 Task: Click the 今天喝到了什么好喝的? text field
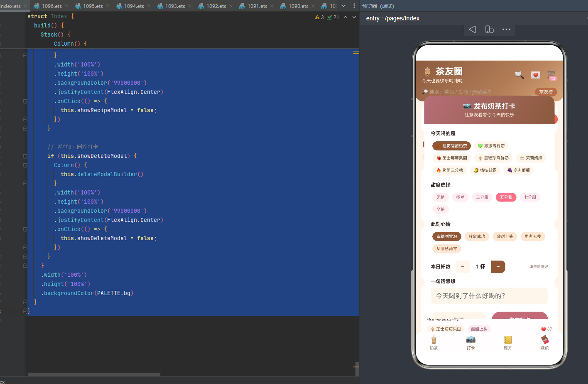tap(489, 296)
